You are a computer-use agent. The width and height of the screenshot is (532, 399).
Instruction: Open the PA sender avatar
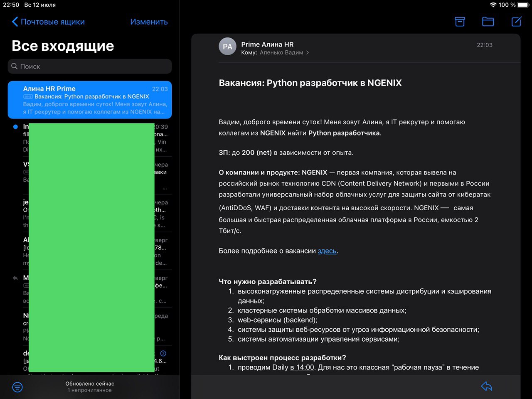[227, 47]
